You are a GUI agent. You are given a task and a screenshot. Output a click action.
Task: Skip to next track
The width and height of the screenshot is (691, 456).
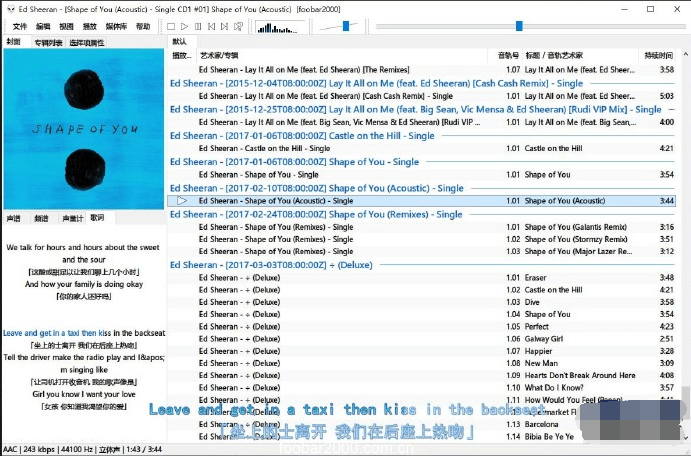point(225,26)
